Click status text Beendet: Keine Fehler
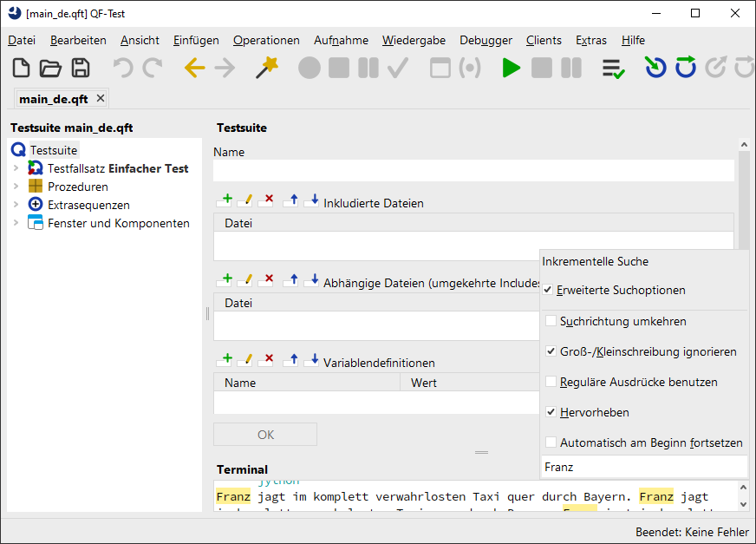The height and width of the screenshot is (544, 756). [x=692, y=532]
